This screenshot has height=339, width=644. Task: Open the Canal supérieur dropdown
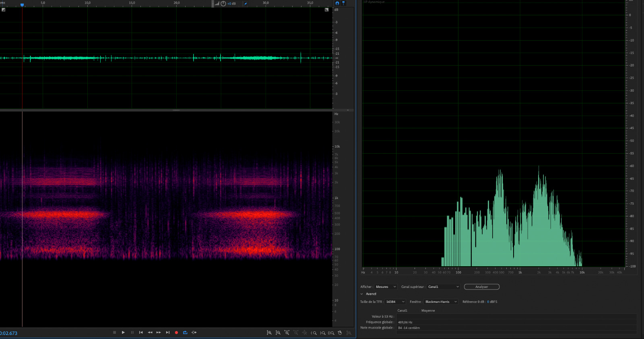pos(443,287)
